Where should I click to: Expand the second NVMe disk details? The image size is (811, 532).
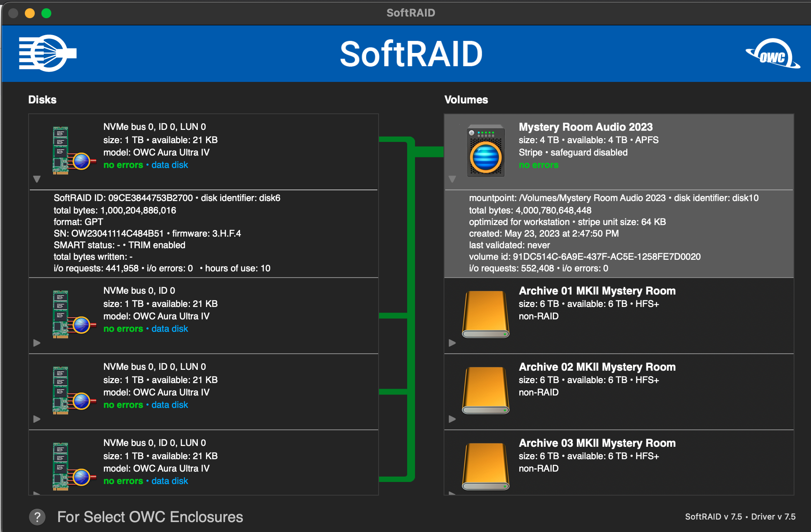tap(37, 343)
